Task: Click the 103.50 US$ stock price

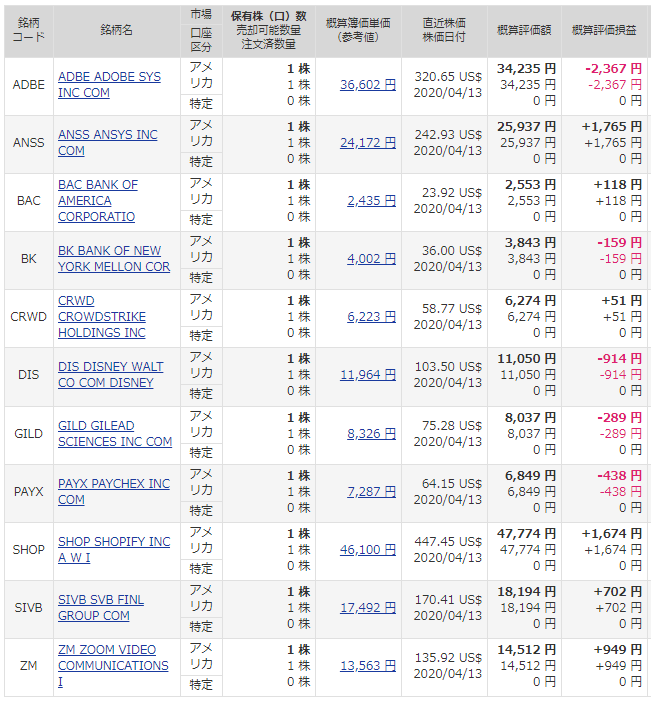Action: (448, 367)
